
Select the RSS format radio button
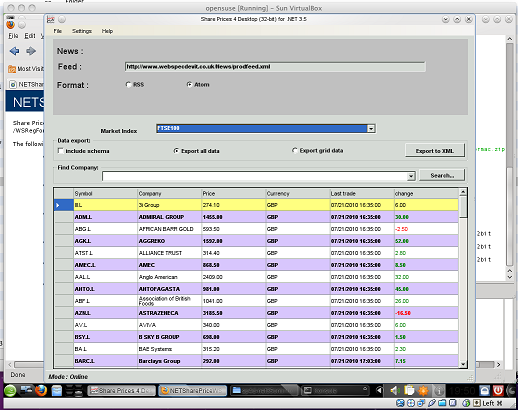click(x=128, y=85)
